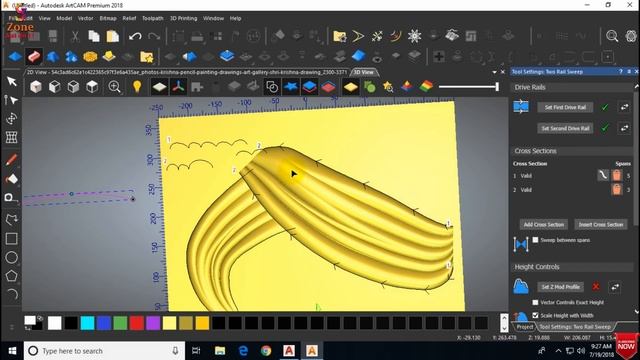This screenshot has height=360, width=640.
Task: Enable Vector Controls Exact Height checkbox
Action: [x=535, y=302]
